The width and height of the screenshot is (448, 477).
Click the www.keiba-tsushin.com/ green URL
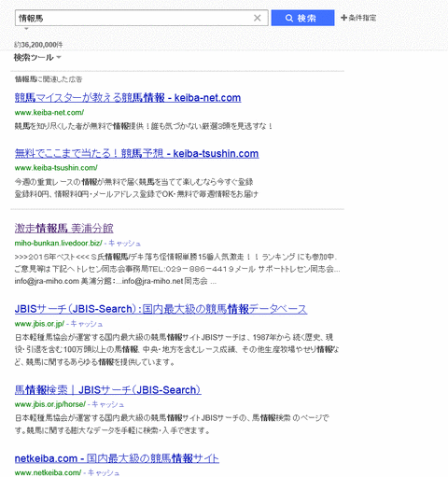click(x=56, y=168)
